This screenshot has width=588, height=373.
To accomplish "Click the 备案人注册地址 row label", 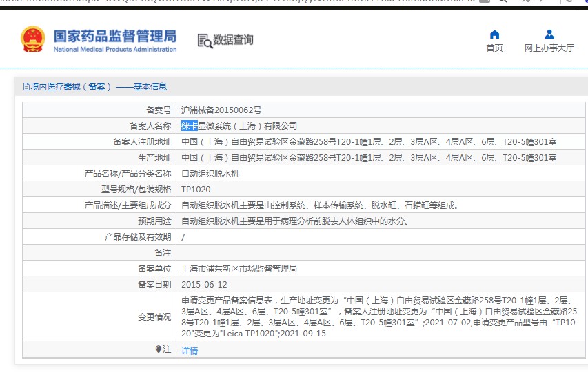I will point(142,142).
